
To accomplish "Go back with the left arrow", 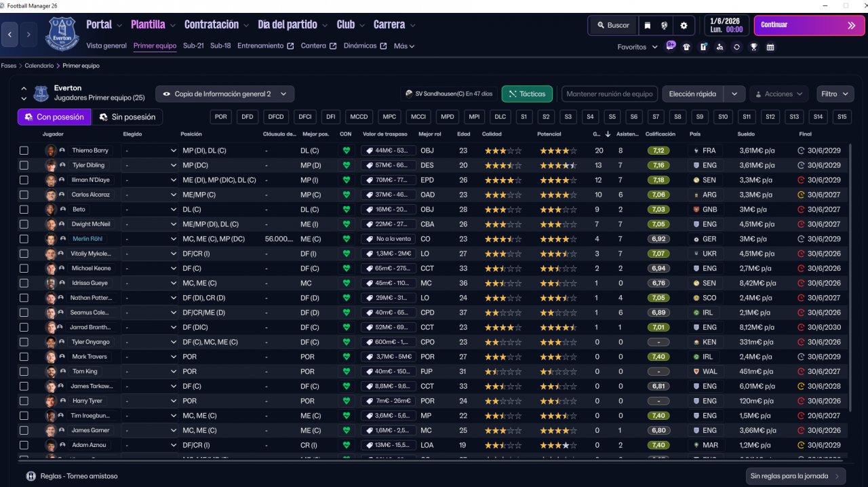I will [10, 34].
